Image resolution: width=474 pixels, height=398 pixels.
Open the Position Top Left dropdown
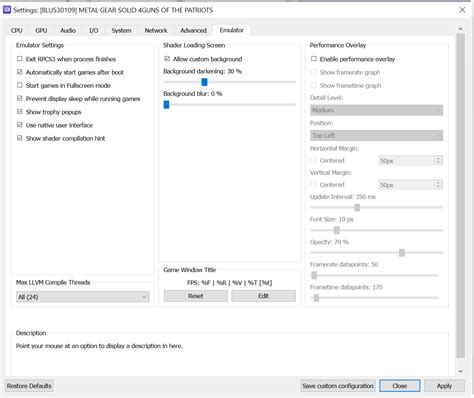pos(377,135)
